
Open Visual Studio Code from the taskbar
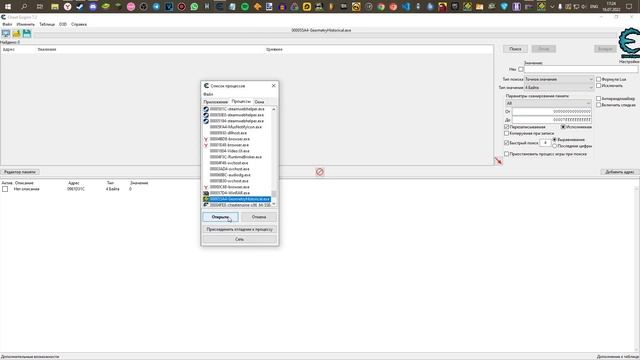(x=406, y=7)
